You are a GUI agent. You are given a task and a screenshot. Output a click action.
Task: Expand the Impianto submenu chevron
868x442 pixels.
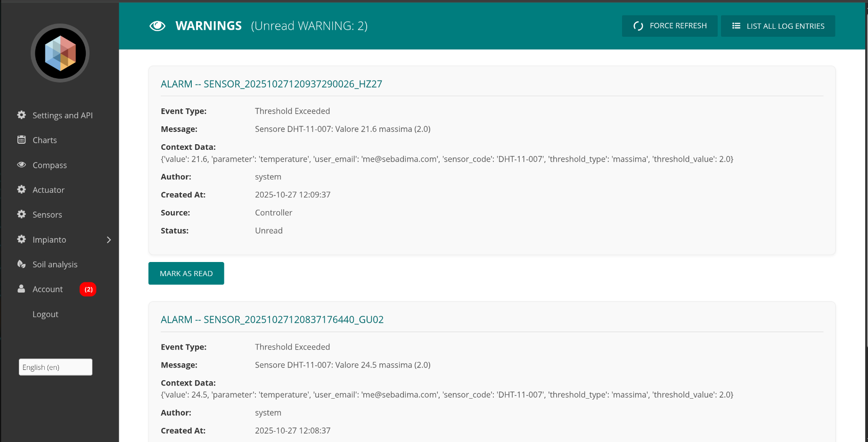click(x=109, y=240)
